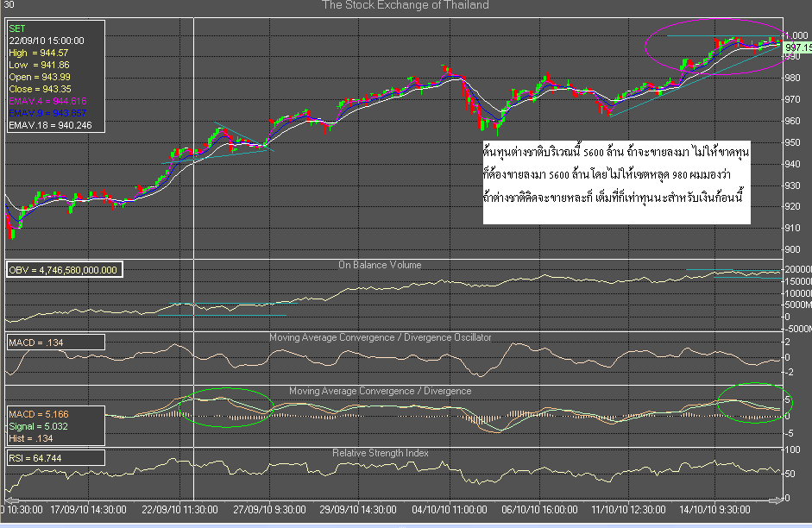Select the Signal = 5.032 readout
Viewport: 812px width, 528px height.
click(38, 426)
